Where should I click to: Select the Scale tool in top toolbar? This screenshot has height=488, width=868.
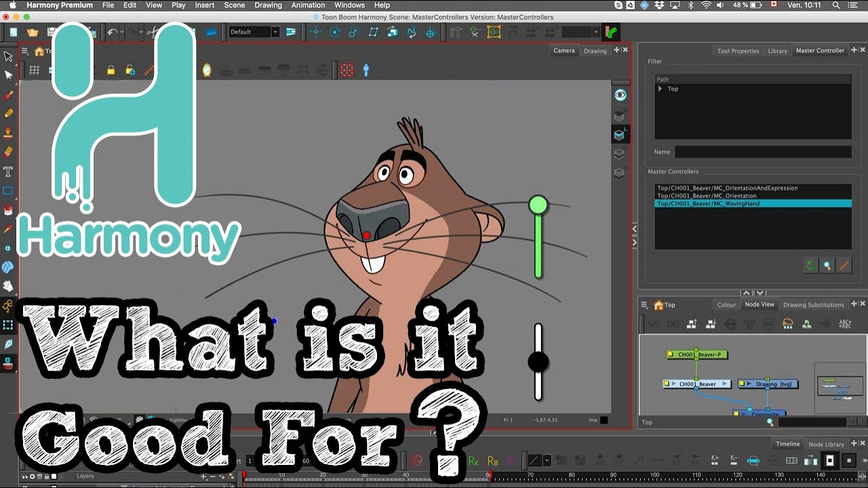[353, 32]
